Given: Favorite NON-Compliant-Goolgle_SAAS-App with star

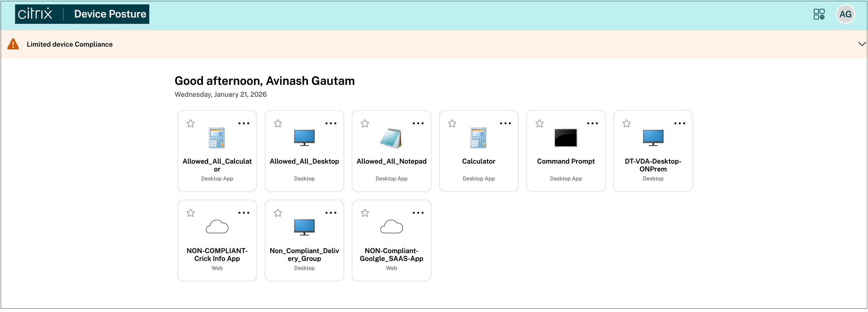Looking at the screenshot, I should (365, 213).
